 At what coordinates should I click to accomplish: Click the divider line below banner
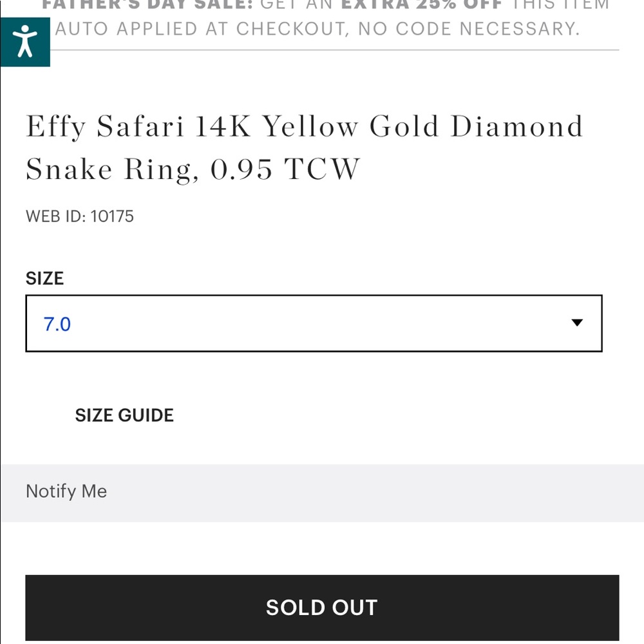[x=335, y=50]
